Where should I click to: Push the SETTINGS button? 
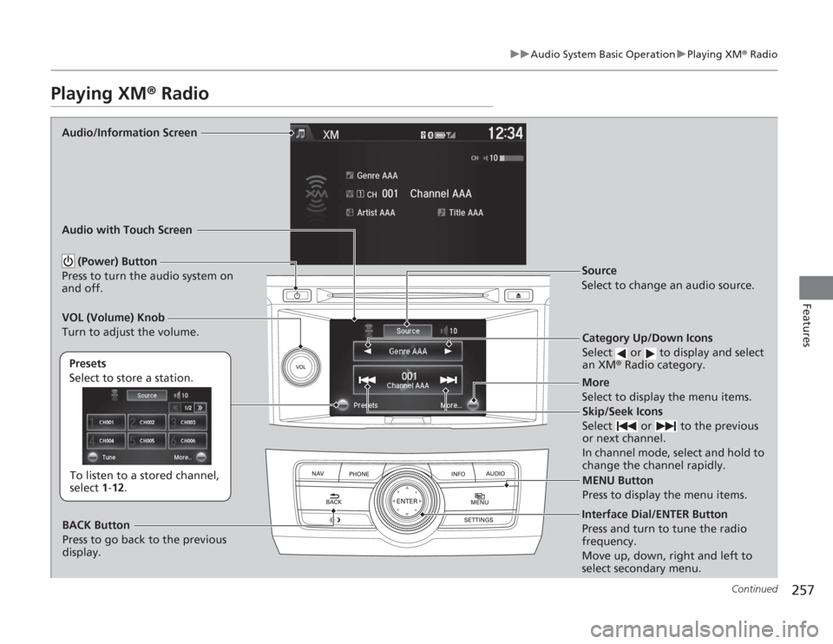click(x=478, y=520)
